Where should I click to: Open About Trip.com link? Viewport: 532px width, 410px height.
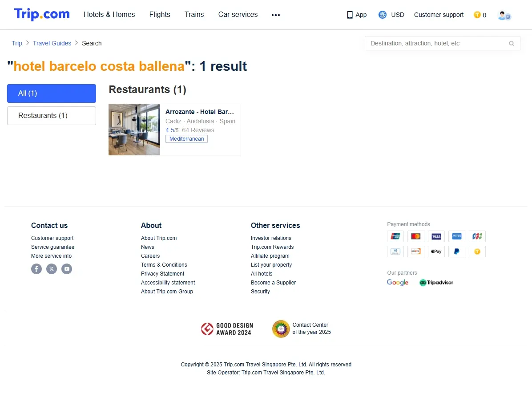[159, 238]
